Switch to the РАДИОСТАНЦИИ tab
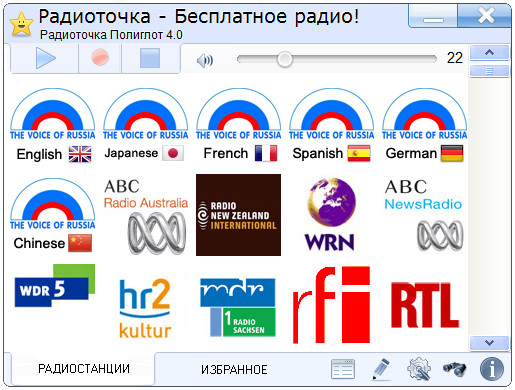515x390 pixels. pos(83,369)
